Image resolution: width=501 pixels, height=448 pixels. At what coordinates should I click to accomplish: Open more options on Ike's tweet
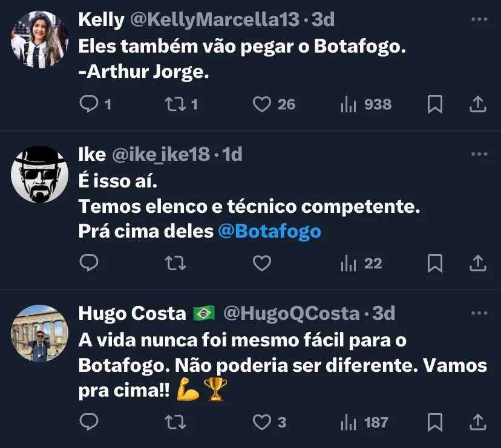(479, 155)
